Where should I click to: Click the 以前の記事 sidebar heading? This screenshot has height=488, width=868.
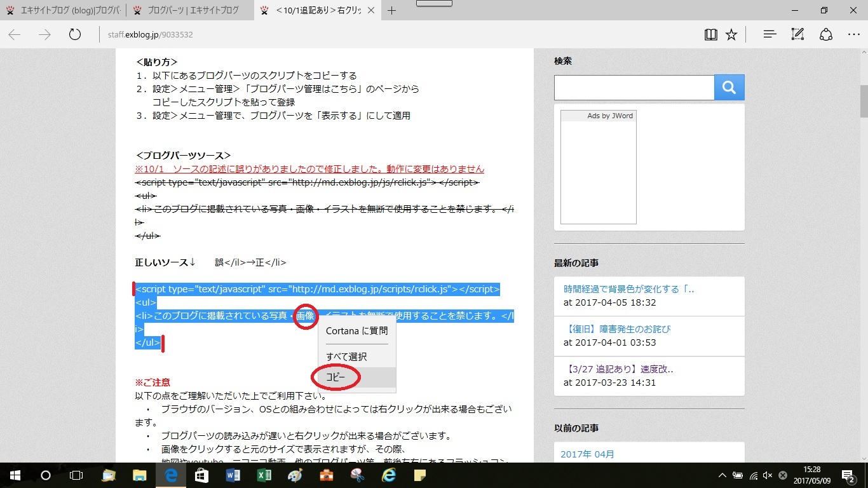(x=576, y=428)
